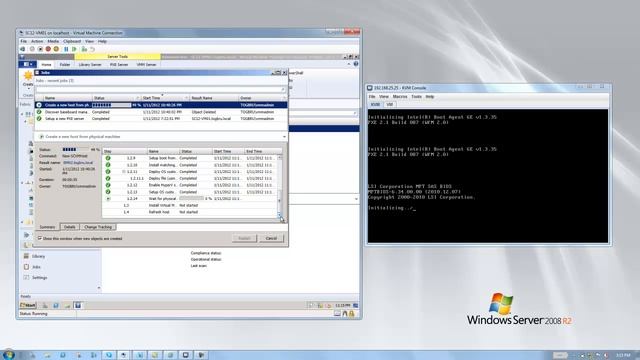The width and height of the screenshot is (640, 360).
Task: Click green check icon of 'Discover baseboard' job
Action: 39,111
